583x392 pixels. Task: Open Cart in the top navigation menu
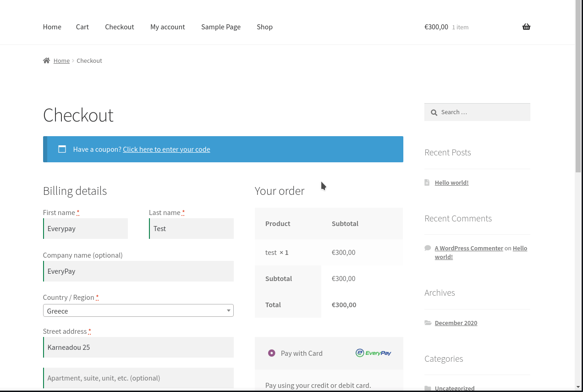[82, 27]
